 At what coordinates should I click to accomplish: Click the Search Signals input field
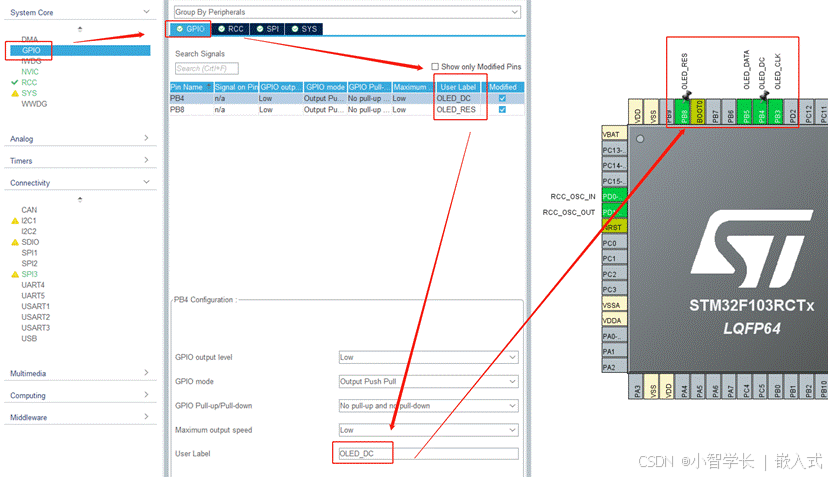coord(206,69)
